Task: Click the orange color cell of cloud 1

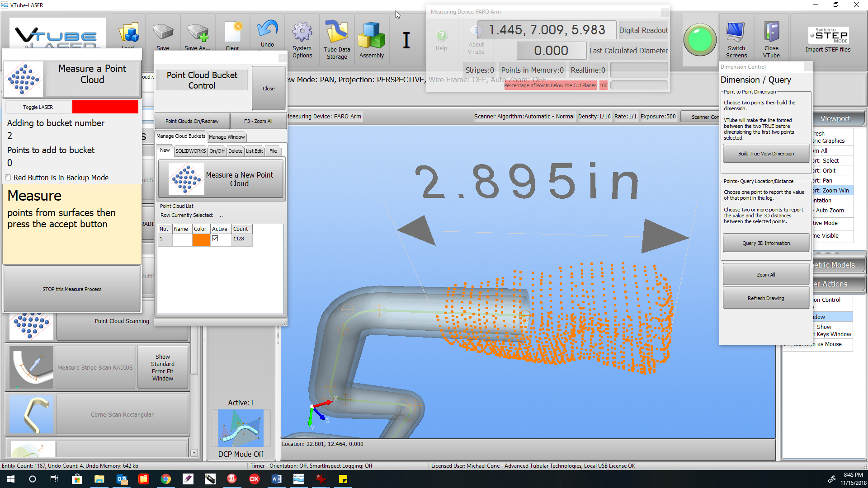Action: (x=201, y=239)
